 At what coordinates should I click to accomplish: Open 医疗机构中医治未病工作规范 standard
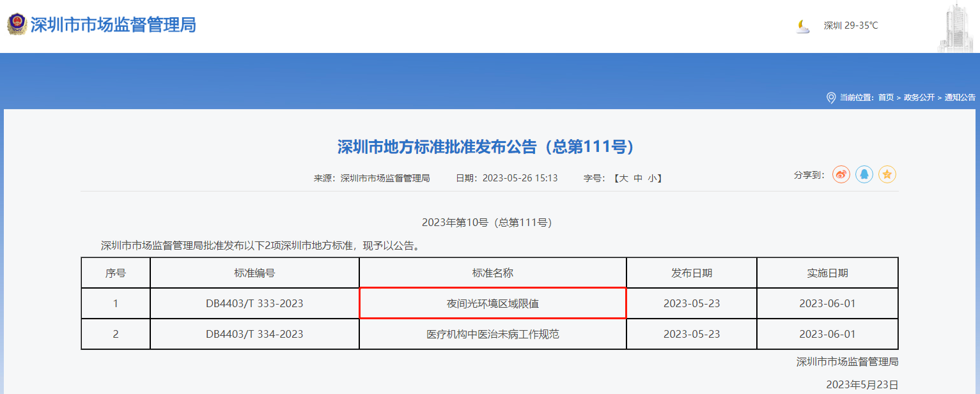coord(492,334)
